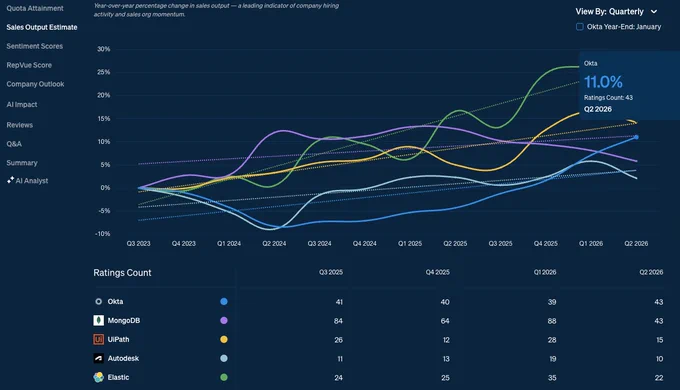Click the Q3 2025 column header

click(331, 272)
